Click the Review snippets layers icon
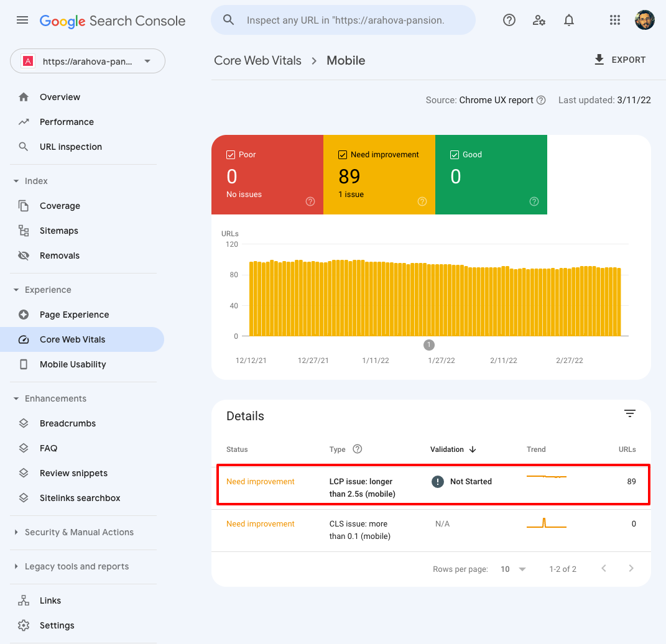 click(24, 473)
